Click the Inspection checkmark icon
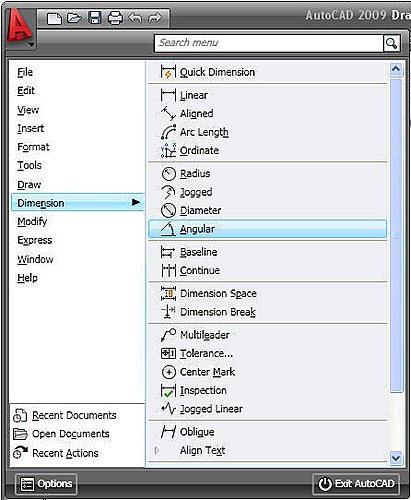The height and width of the screenshot is (500, 411). [x=168, y=390]
